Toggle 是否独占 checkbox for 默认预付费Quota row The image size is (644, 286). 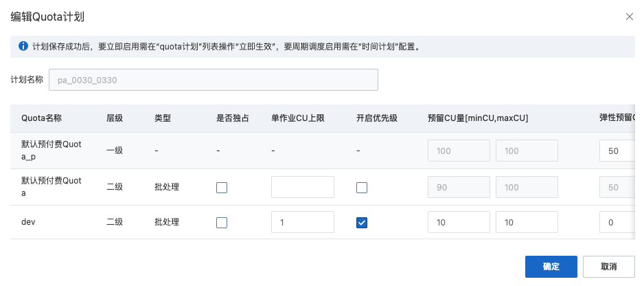tap(222, 187)
